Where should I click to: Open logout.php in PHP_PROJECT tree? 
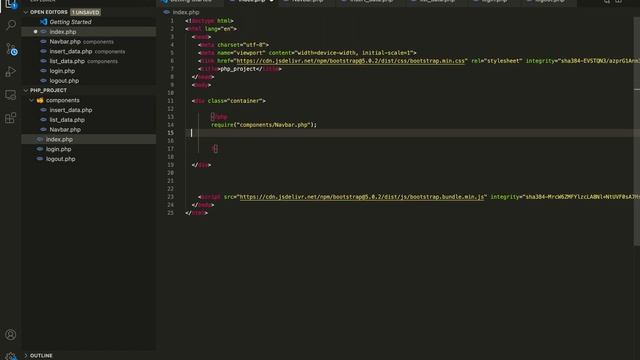pos(60,159)
